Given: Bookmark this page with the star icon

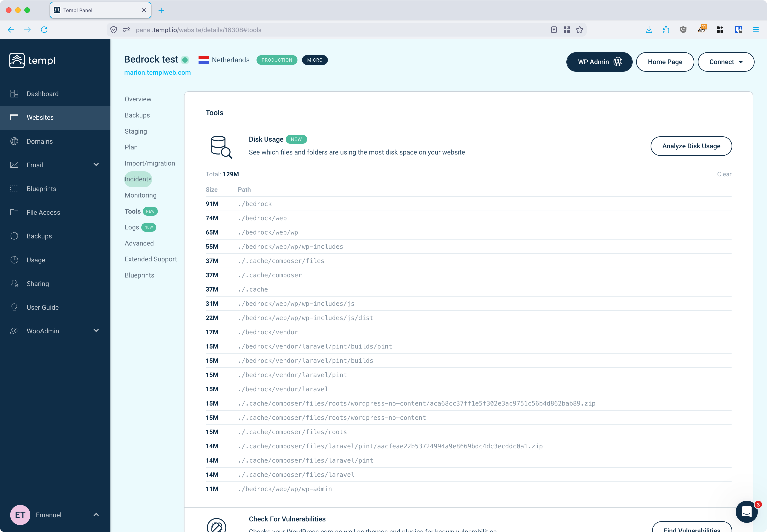Looking at the screenshot, I should click(x=580, y=30).
